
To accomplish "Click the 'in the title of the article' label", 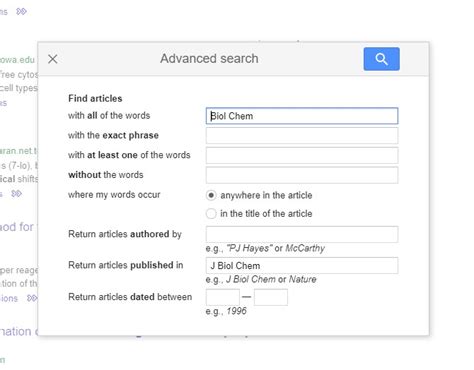I will point(266,213).
